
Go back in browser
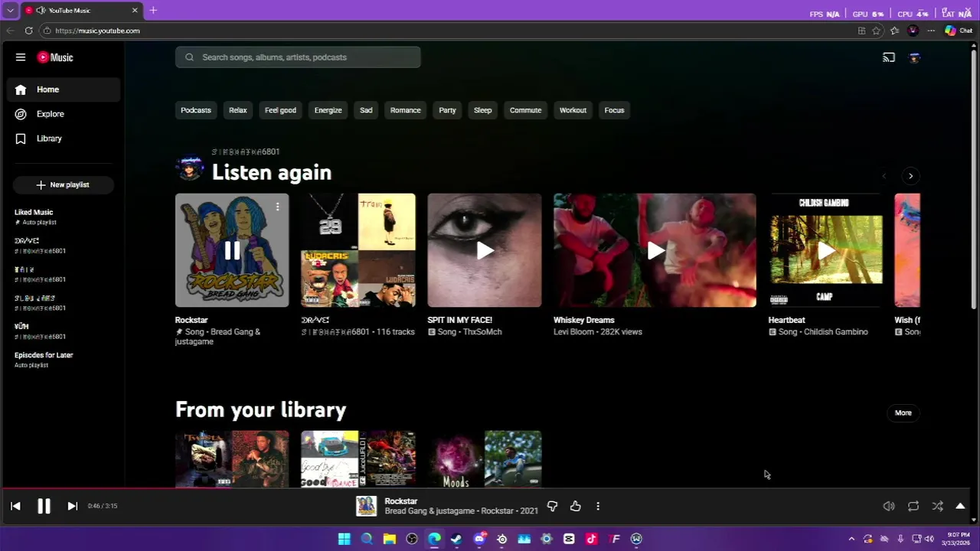(x=10, y=31)
